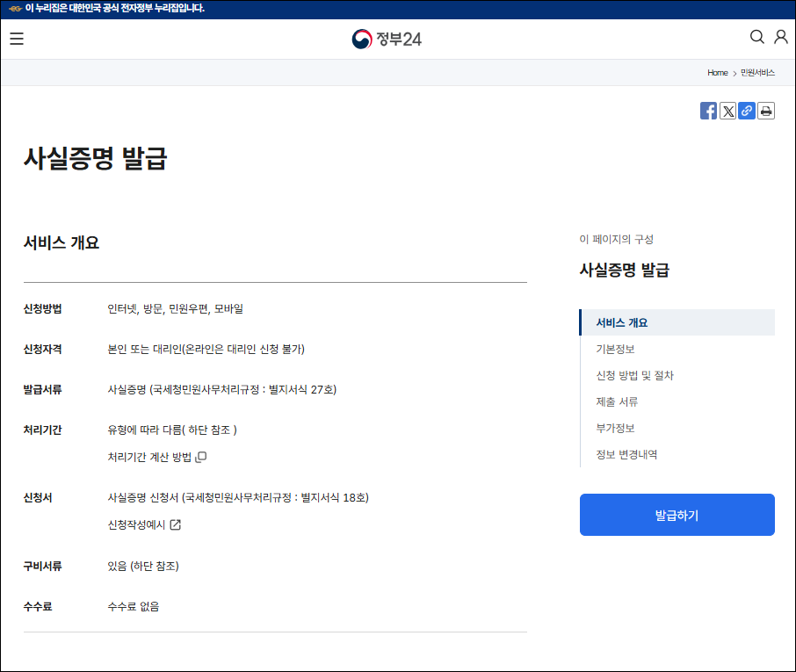Image resolution: width=796 pixels, height=672 pixels.
Task: Click 사실증명 신청서 별지서식 18호 text
Action: pyautogui.click(x=238, y=497)
